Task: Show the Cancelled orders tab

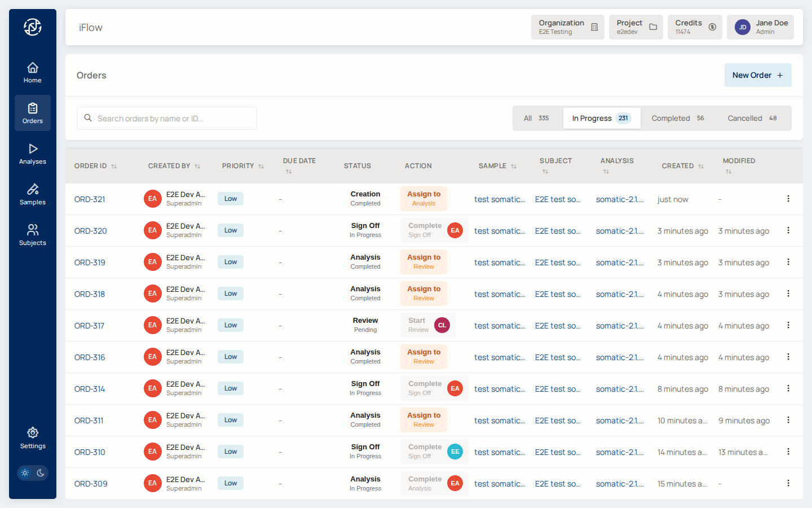Action: pyautogui.click(x=752, y=119)
